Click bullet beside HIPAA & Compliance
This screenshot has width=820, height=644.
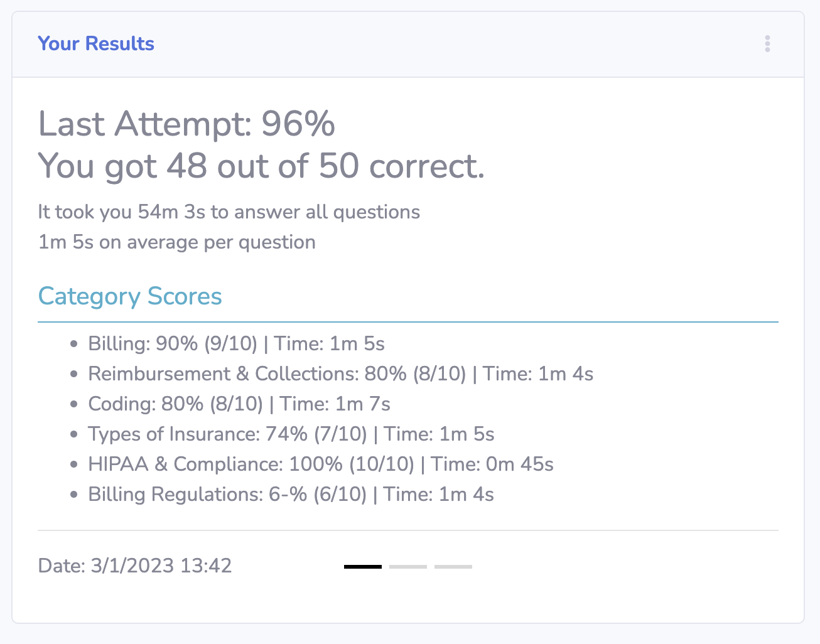click(x=74, y=464)
